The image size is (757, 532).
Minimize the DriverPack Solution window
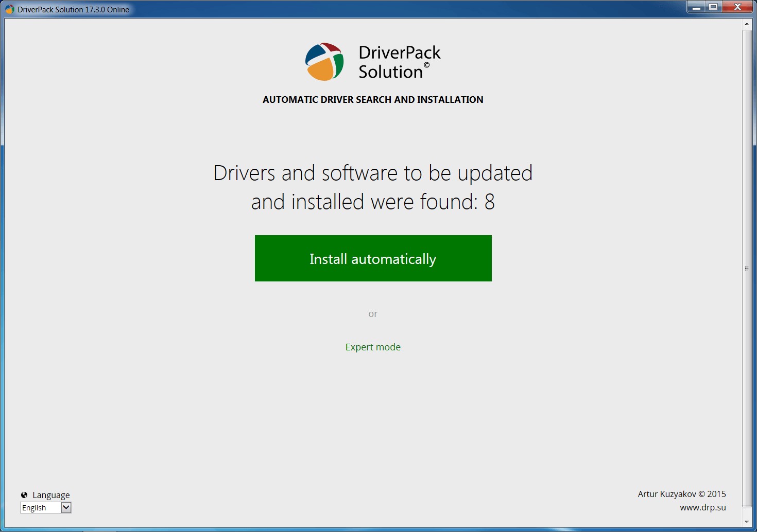(x=696, y=7)
